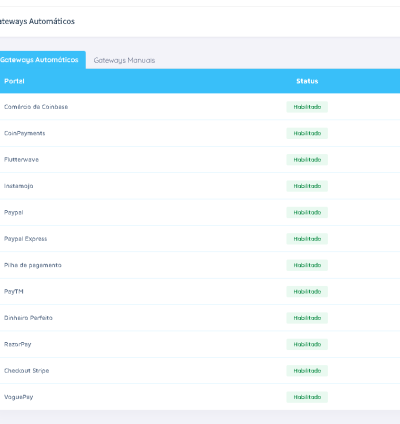The width and height of the screenshot is (400, 424).
Task: Open the Comércio de Coinbase row
Action: coord(200,107)
